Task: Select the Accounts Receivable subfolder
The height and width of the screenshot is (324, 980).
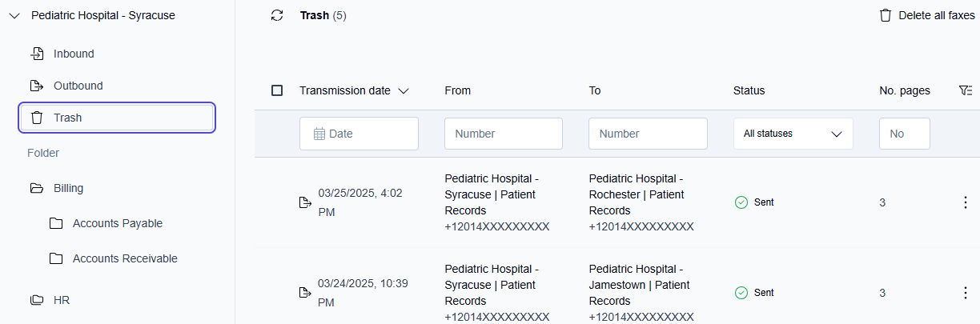Action: 125,258
